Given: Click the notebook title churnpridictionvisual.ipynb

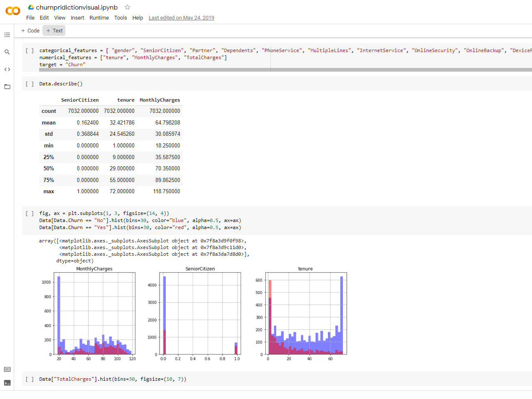Looking at the screenshot, I should tap(77, 7).
